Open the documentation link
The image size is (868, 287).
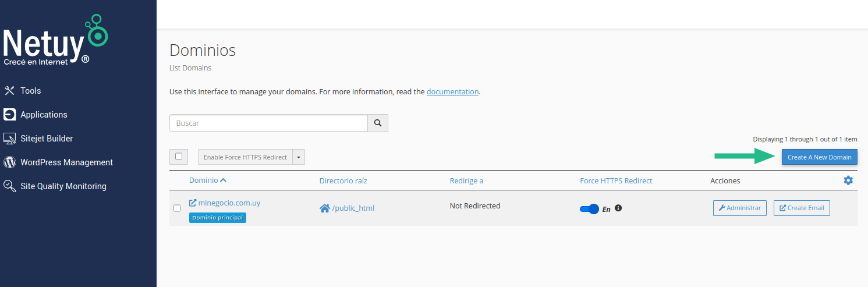(x=452, y=91)
